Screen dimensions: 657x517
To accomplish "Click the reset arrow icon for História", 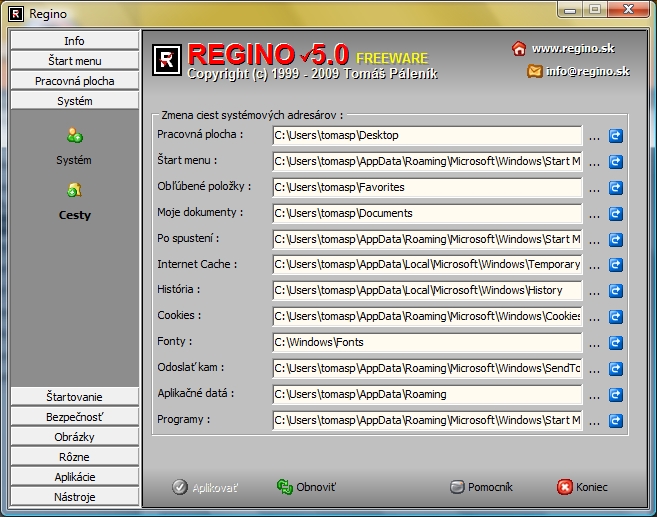I will coord(616,291).
